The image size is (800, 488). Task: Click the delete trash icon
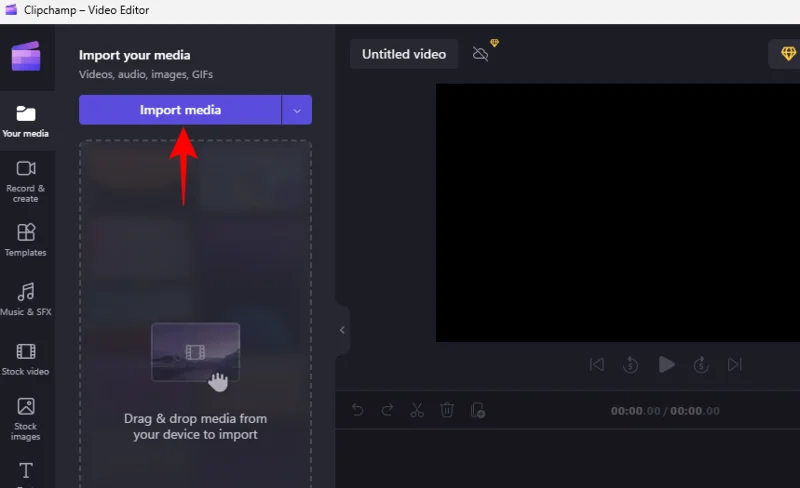pyautogui.click(x=447, y=410)
